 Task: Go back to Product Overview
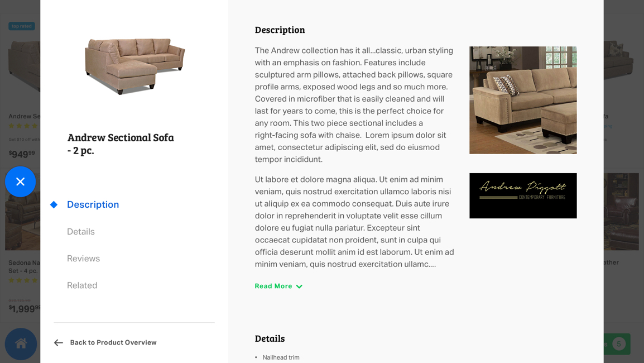pyautogui.click(x=113, y=342)
